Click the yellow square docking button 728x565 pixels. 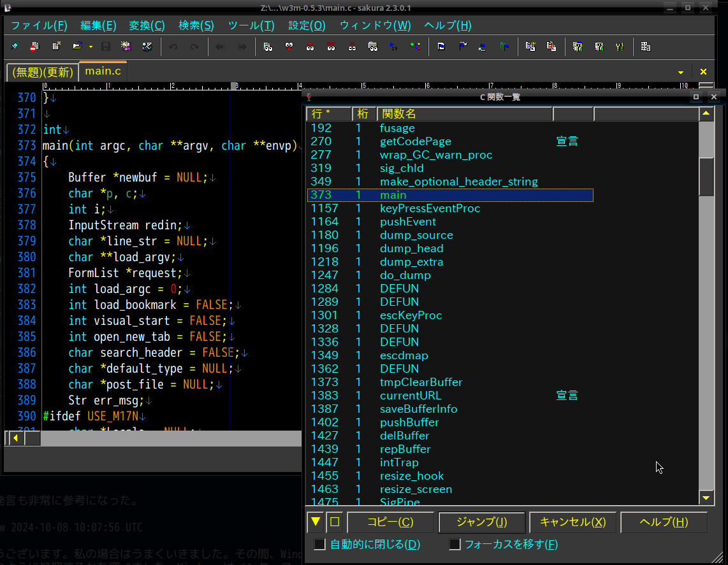[335, 522]
